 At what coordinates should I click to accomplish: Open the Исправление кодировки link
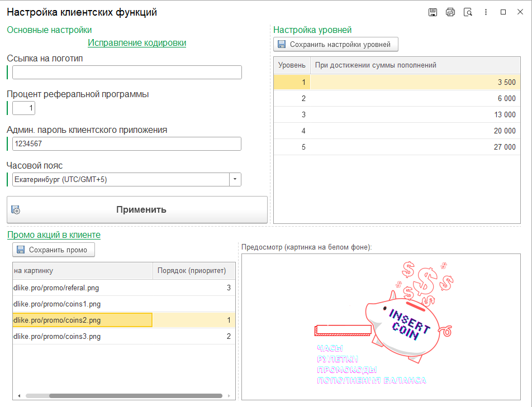coord(137,43)
